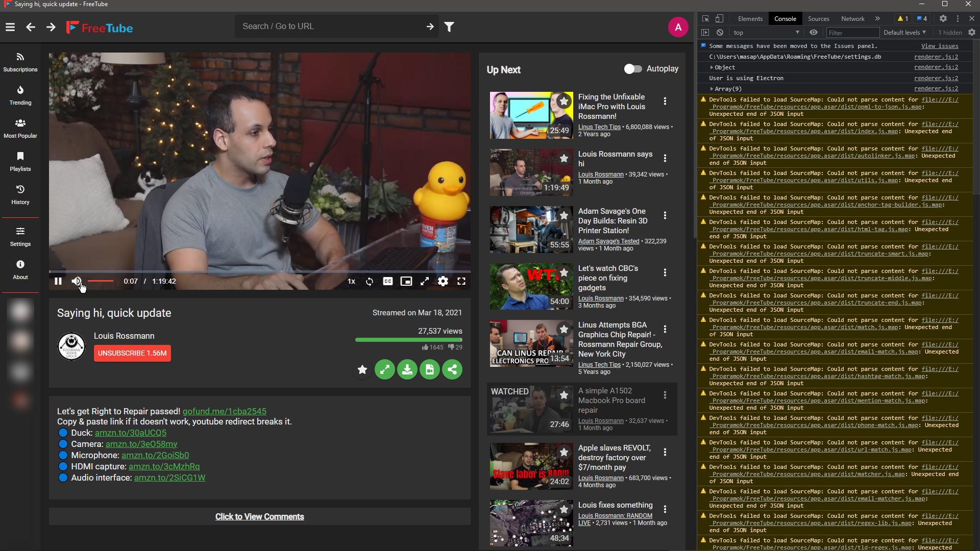Click the search filter icon near the address bar

click(449, 27)
